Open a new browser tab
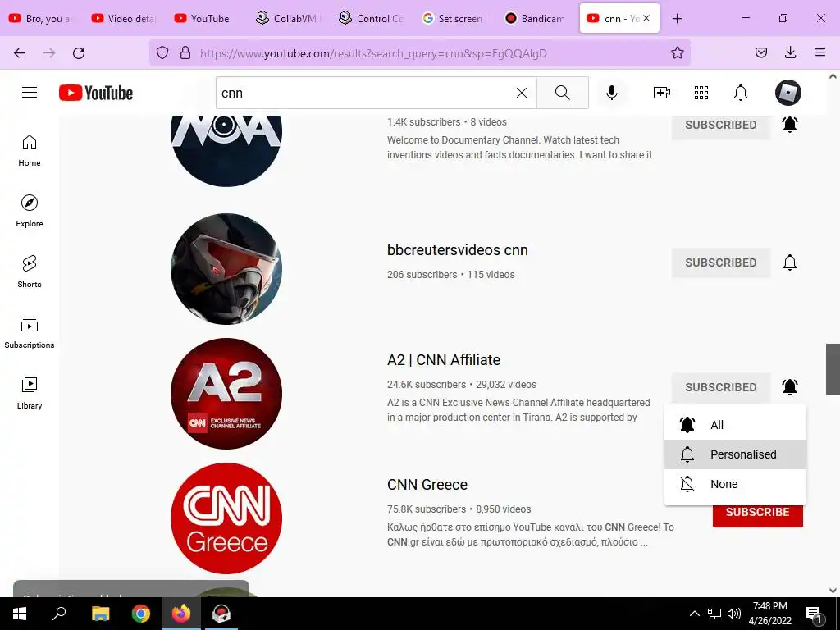Screen dimensions: 840x630 [x=677, y=18]
